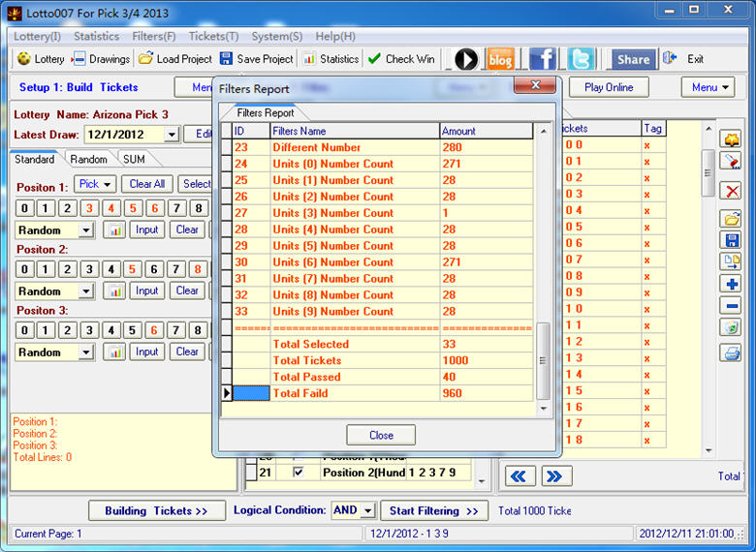Open the Filters(F) menu

[154, 36]
